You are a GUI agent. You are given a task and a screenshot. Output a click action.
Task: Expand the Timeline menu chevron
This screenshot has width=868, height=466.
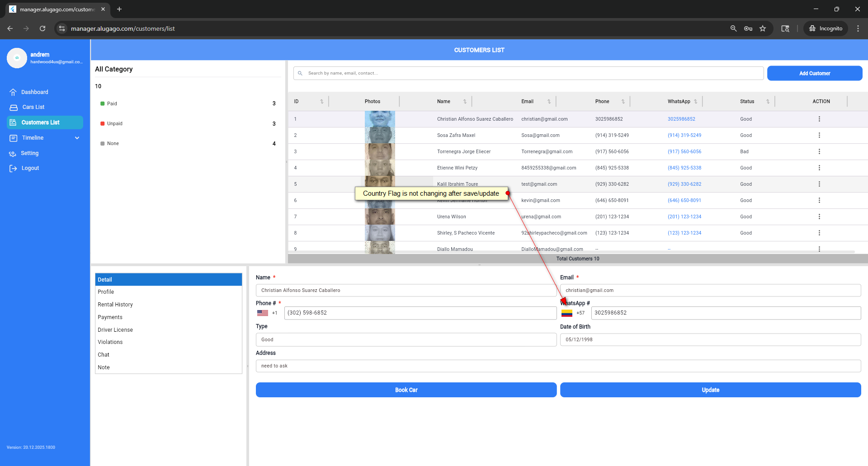(x=77, y=138)
